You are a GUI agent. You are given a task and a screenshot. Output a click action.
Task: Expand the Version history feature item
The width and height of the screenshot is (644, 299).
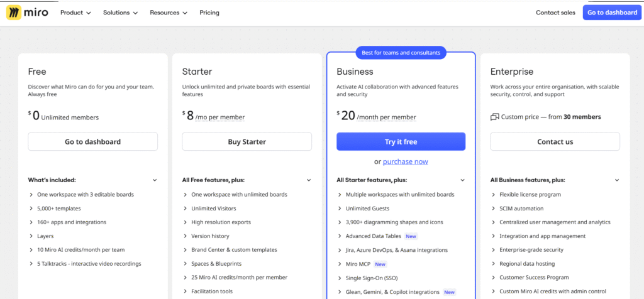coord(210,236)
